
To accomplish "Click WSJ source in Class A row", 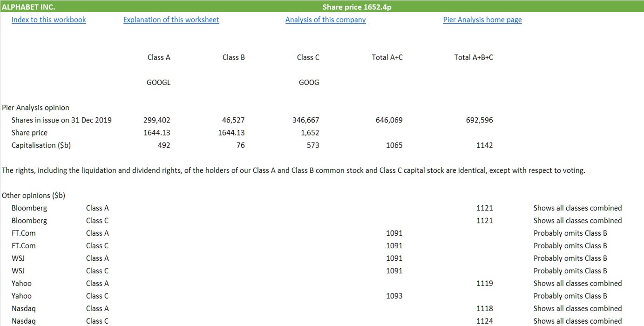I will tap(18, 258).
